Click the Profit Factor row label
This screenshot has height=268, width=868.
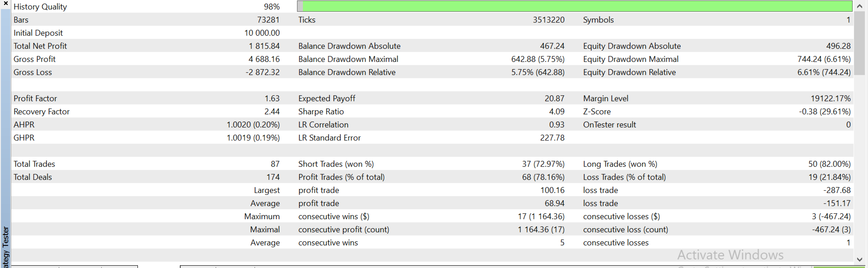coord(35,99)
